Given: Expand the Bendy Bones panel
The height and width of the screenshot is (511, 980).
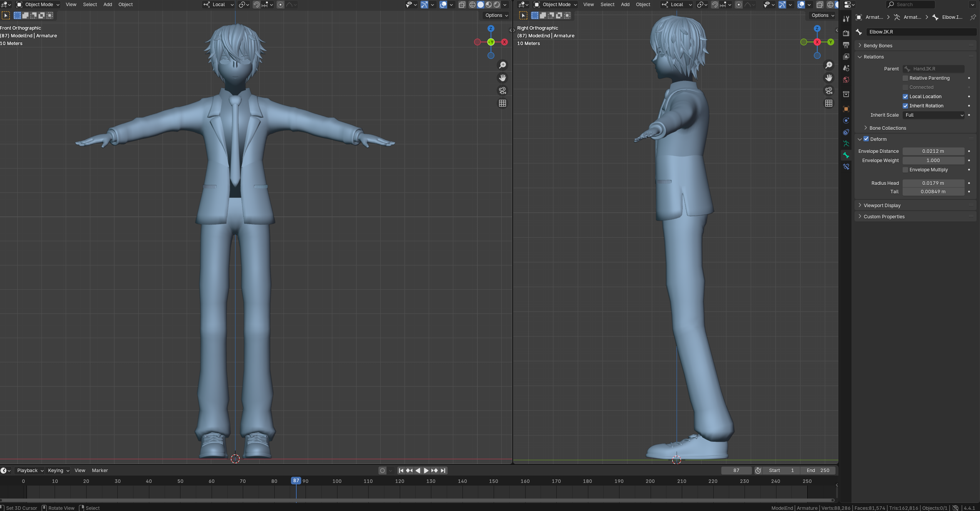Looking at the screenshot, I should tap(878, 45).
